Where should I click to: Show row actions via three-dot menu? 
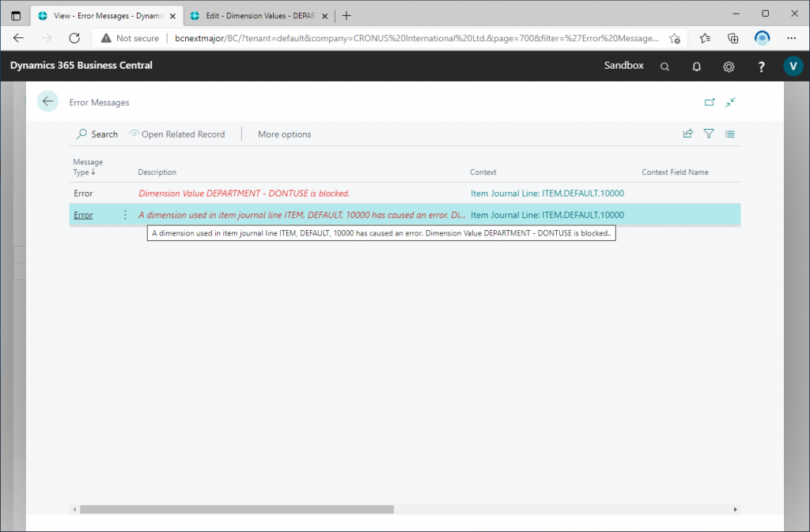tap(125, 215)
